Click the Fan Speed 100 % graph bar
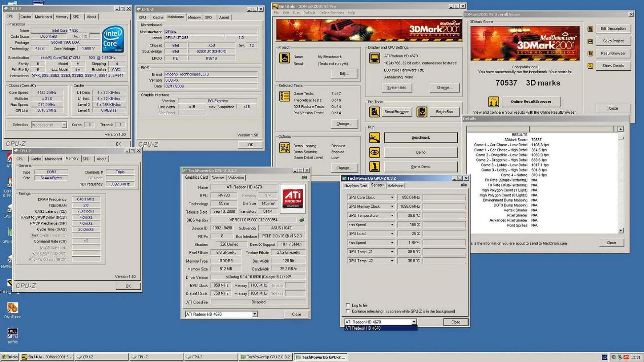 tap(444, 225)
